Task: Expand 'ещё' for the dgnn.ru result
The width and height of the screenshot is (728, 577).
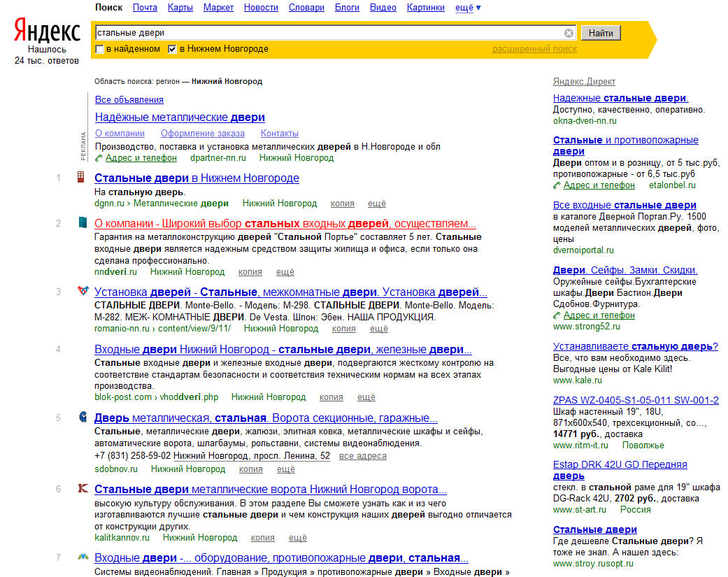Action: pos(376,204)
